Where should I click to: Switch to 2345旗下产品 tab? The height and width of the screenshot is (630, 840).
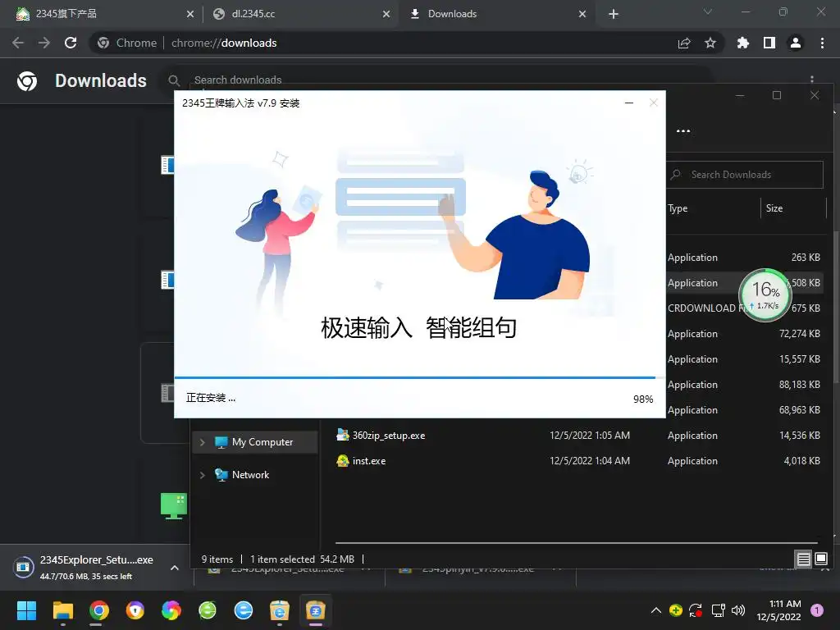(102, 14)
